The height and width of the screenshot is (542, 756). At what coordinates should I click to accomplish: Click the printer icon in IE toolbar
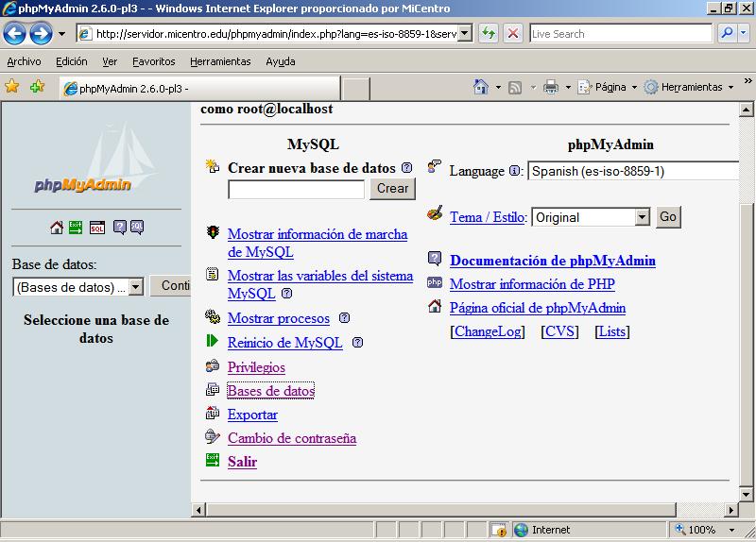click(550, 87)
